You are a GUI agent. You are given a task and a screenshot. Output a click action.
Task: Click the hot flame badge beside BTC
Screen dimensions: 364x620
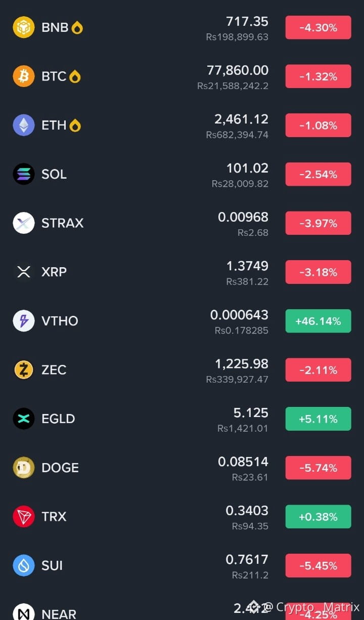click(75, 76)
